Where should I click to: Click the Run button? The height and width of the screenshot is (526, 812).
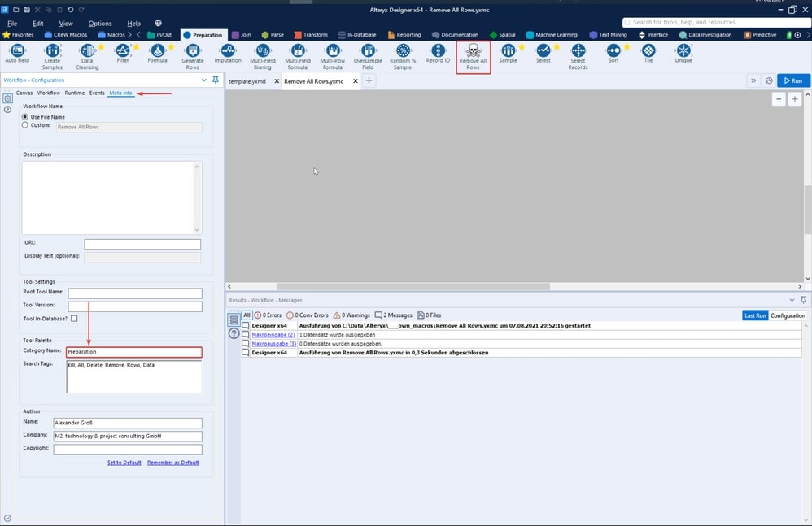[793, 81]
